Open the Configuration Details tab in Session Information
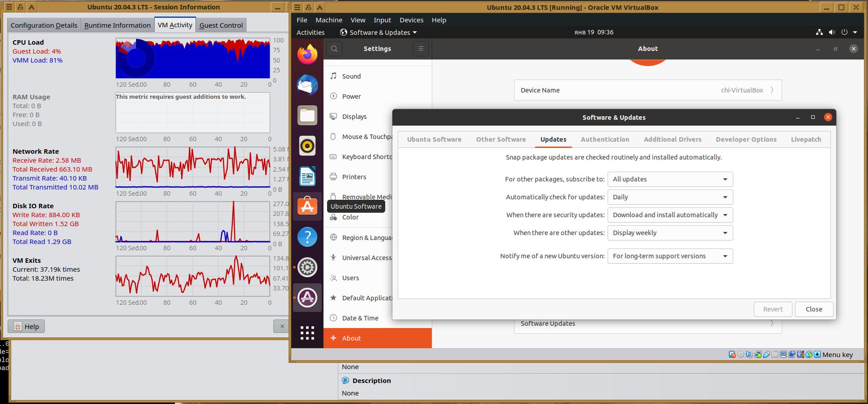The width and height of the screenshot is (868, 404). tap(44, 25)
